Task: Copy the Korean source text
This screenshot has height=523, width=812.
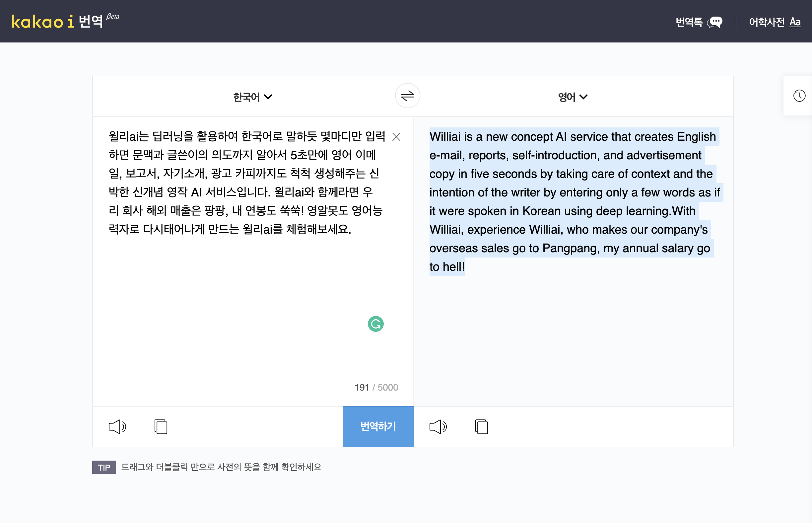Action: point(161,426)
